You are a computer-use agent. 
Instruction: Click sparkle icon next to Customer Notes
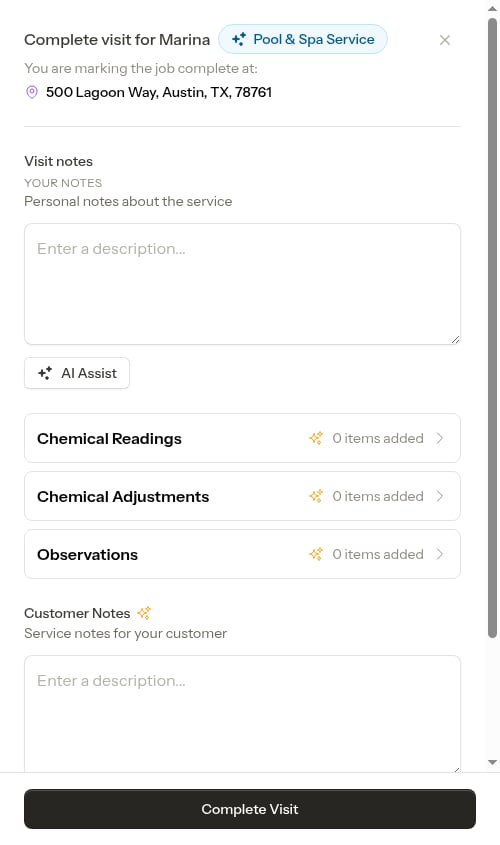144,613
